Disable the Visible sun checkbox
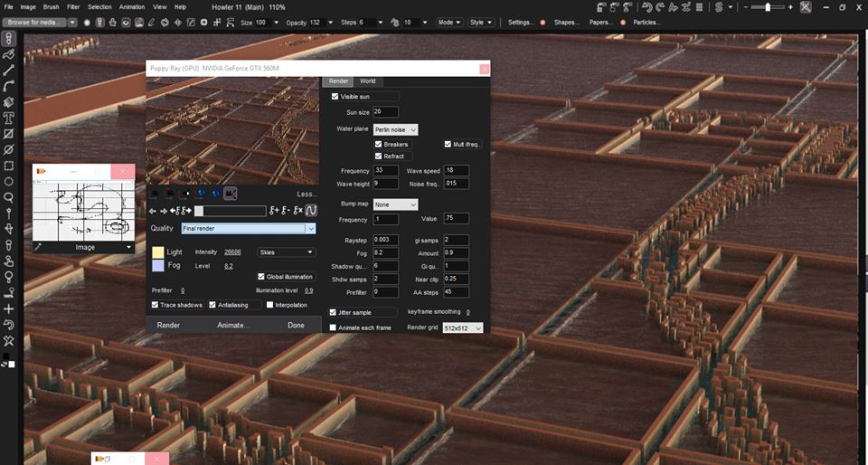The height and width of the screenshot is (465, 868). click(x=336, y=96)
